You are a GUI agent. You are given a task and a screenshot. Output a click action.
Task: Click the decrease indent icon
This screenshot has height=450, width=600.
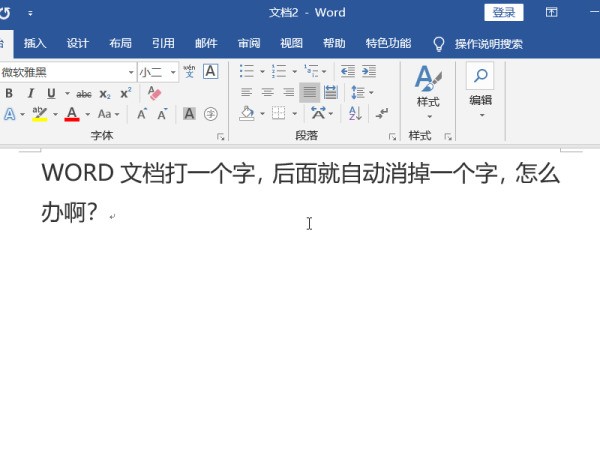pos(347,71)
